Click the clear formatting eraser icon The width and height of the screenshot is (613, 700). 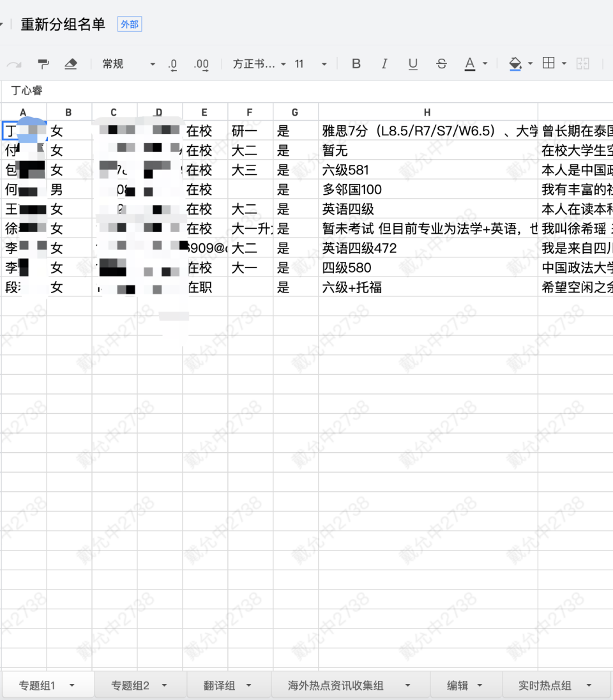pyautogui.click(x=71, y=64)
